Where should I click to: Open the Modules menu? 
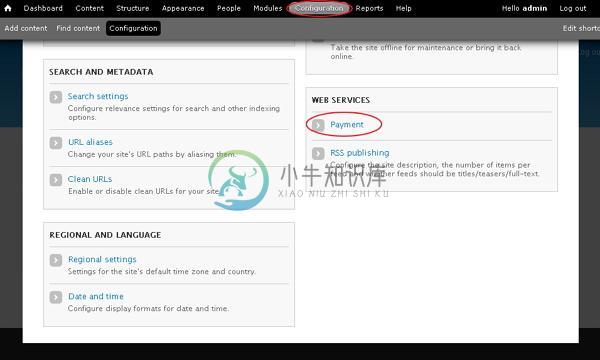click(267, 8)
